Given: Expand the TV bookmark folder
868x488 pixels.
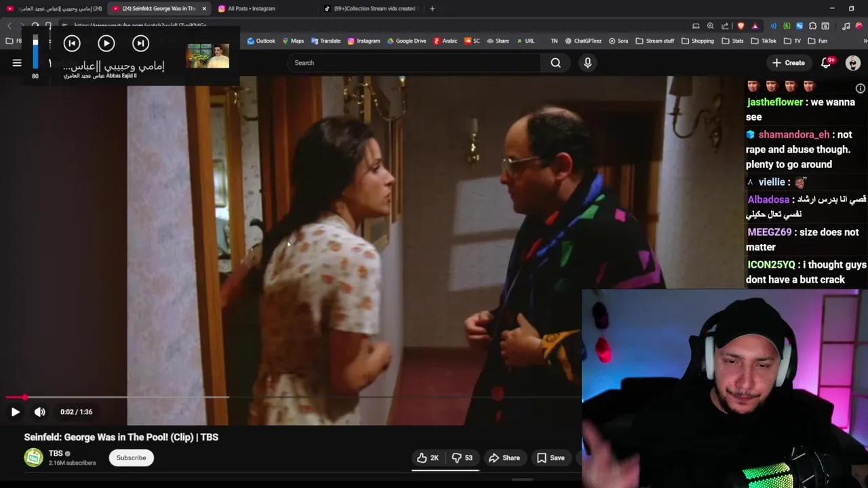Looking at the screenshot, I should coord(792,41).
